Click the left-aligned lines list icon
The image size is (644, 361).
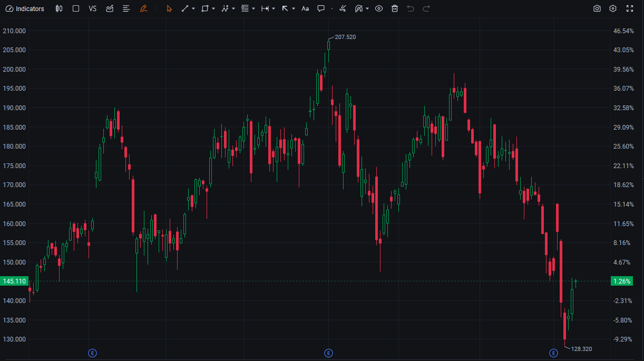[126, 9]
